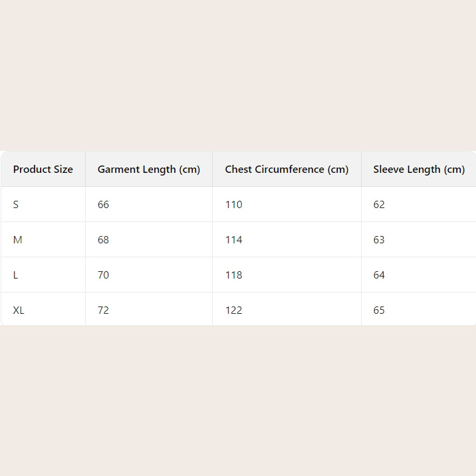Screen dimensions: 476x476
Task: Click chest circumference value 122
Action: tap(233, 310)
